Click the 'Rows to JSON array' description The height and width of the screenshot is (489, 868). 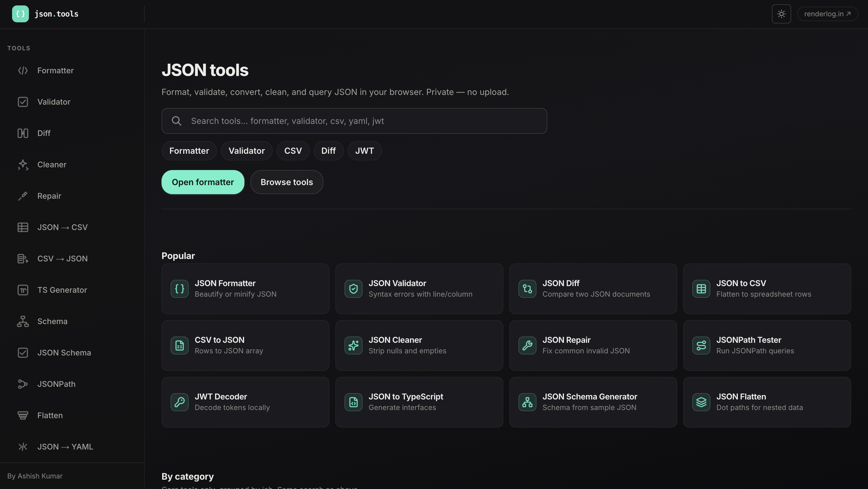229,351
